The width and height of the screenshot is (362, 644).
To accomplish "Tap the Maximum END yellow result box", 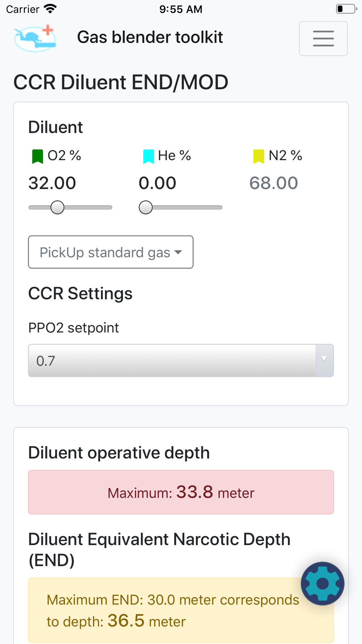I will tap(181, 610).
